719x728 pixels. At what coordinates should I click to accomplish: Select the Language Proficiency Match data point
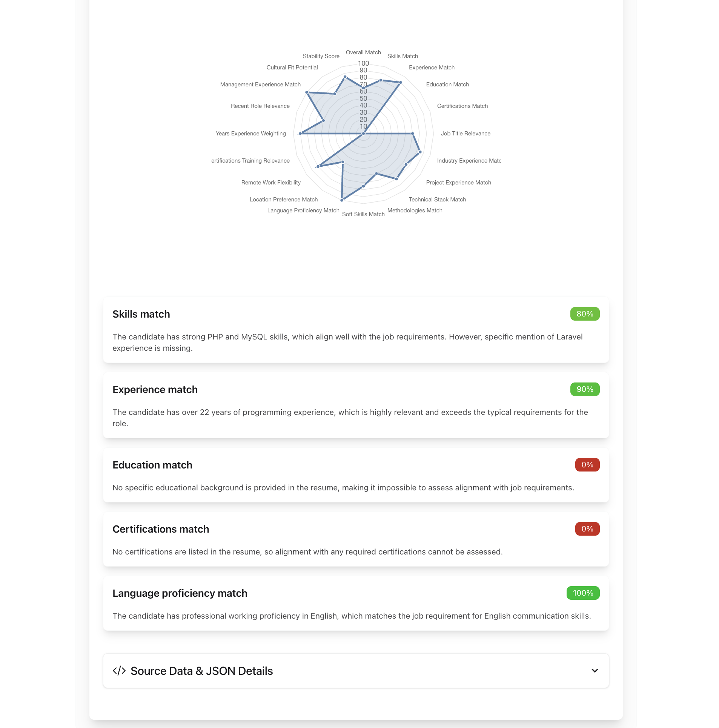click(341, 200)
